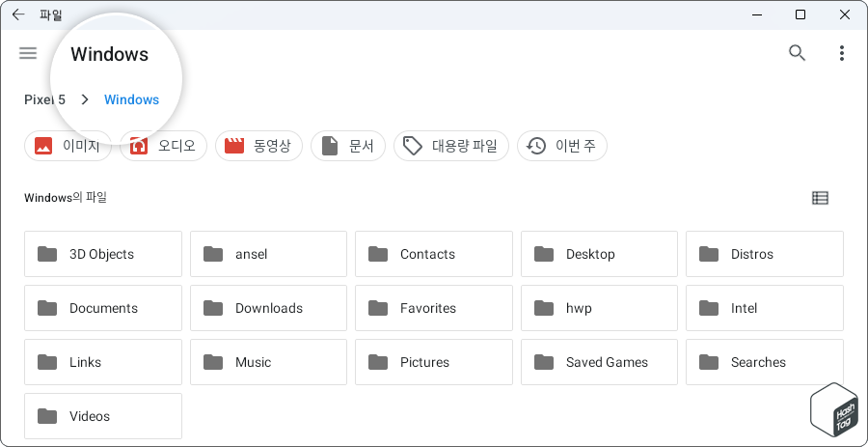
Task: Open the ansel folder
Action: (268, 254)
